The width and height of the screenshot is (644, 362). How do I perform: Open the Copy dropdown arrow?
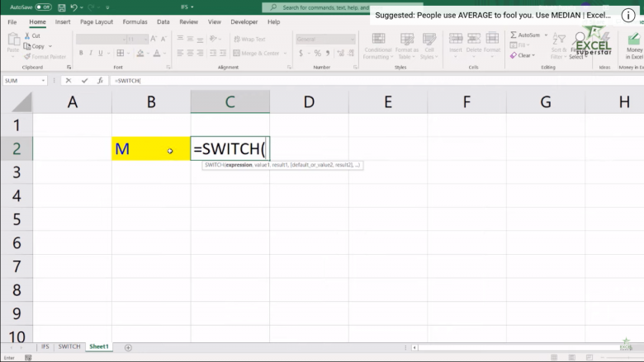click(x=49, y=46)
